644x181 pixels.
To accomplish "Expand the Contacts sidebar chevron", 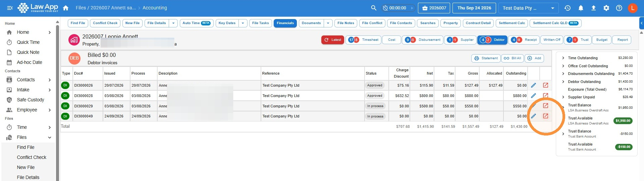I will coord(50,80).
